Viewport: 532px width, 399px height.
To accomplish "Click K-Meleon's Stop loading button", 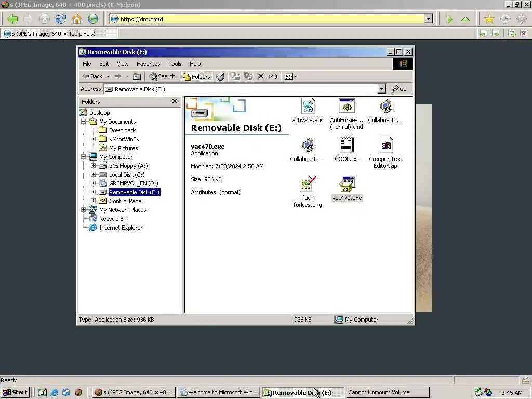I will point(44,19).
